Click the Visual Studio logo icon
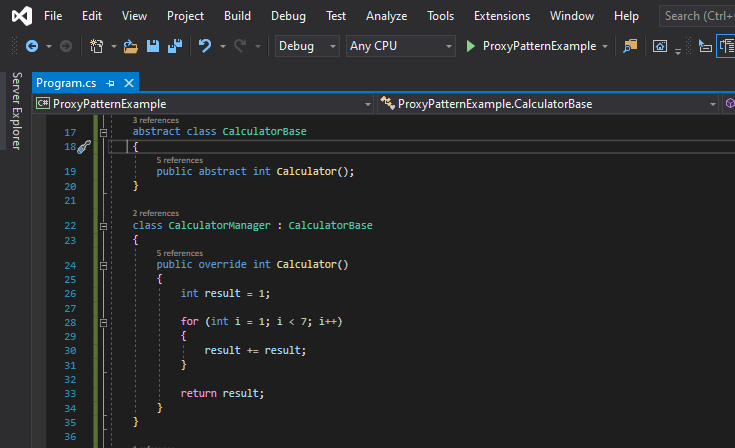Image resolution: width=735 pixels, height=448 pixels. click(x=22, y=16)
